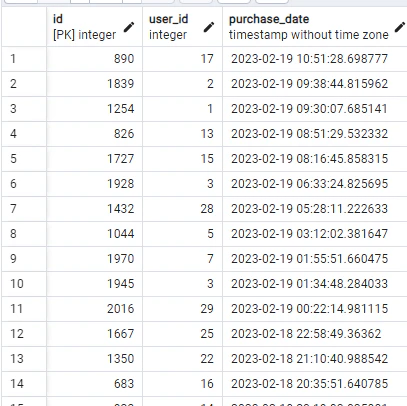The height and width of the screenshot is (406, 407).
Task: Select row number 4
Action: (24, 134)
